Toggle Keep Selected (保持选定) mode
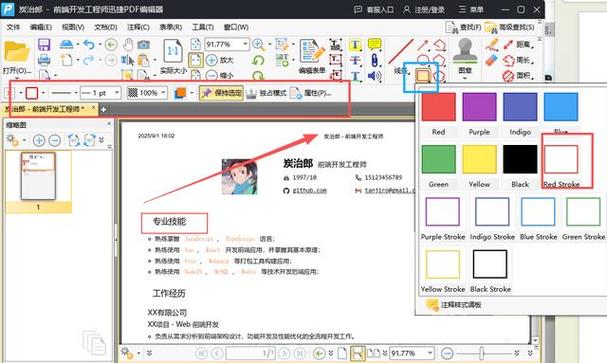The width and height of the screenshot is (607, 363). [x=221, y=93]
